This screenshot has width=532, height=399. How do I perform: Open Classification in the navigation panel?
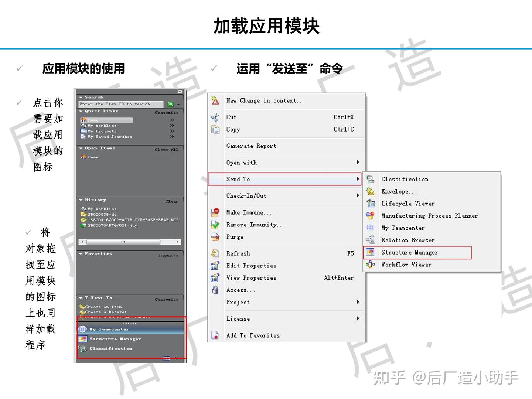coord(110,348)
